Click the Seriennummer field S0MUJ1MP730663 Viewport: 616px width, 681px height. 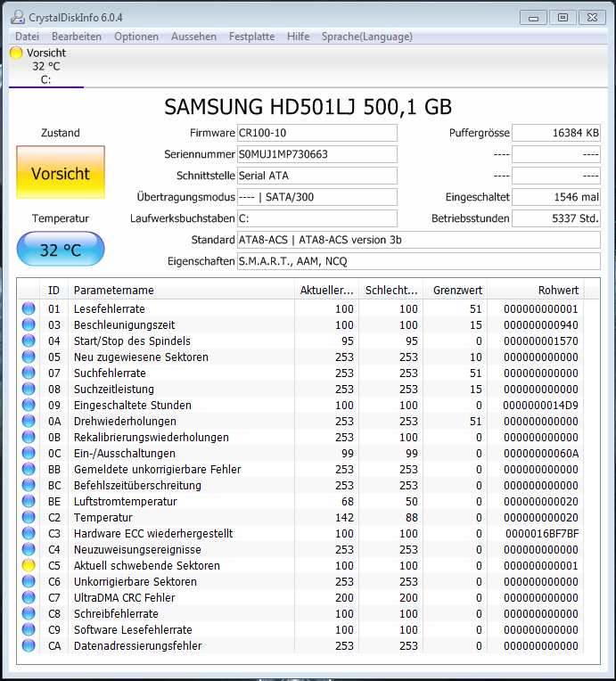[317, 154]
